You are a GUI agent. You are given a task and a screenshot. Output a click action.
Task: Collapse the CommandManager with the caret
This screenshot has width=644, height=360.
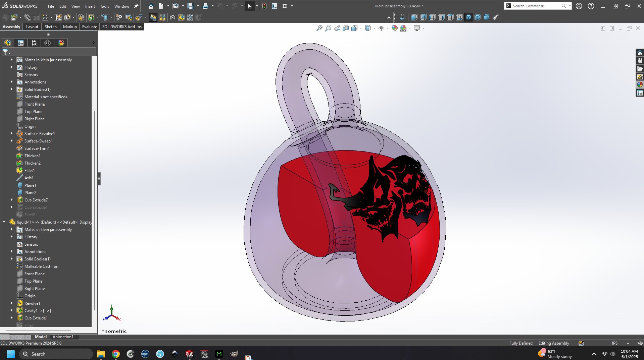coord(389,17)
